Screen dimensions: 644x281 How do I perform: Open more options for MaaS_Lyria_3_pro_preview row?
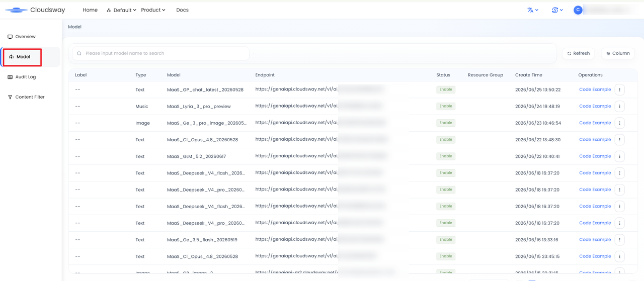click(x=619, y=106)
